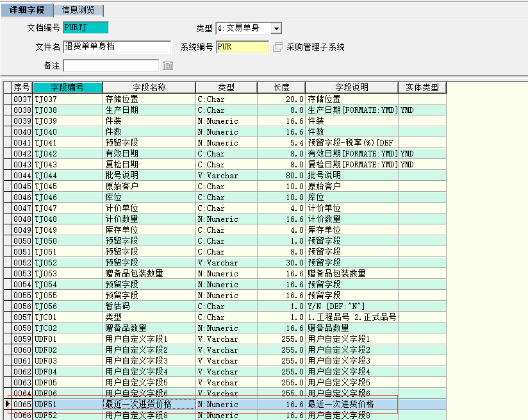Viewport: 528px width, 420px height.
Task: Click the subsystem icon beside 系统编号
Action: pyautogui.click(x=277, y=46)
